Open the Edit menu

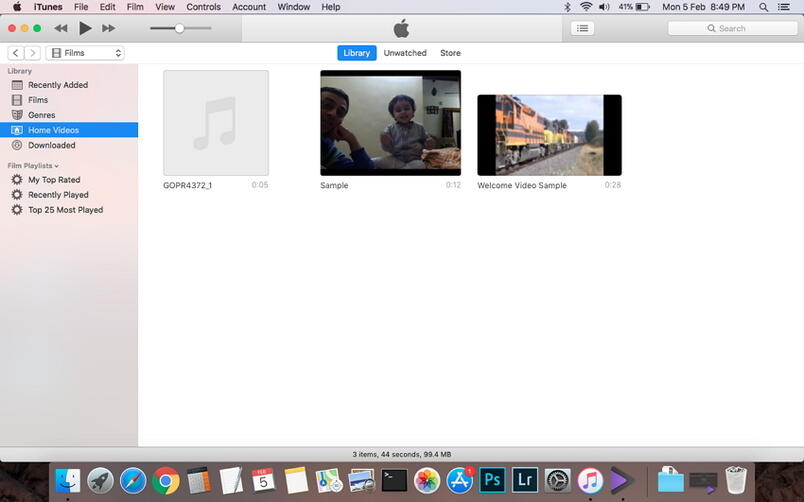point(107,7)
